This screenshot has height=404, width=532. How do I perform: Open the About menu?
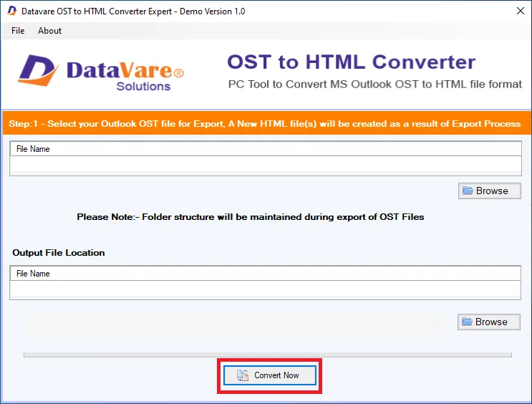[x=49, y=31]
